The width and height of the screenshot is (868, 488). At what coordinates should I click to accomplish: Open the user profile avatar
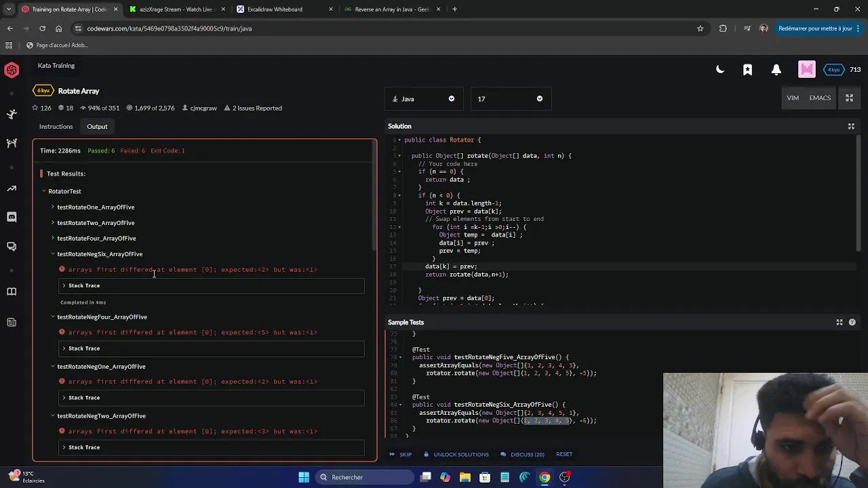(806, 69)
